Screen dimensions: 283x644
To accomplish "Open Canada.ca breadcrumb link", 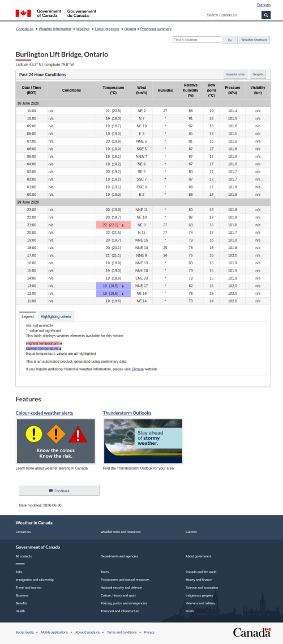I will 25,29.
